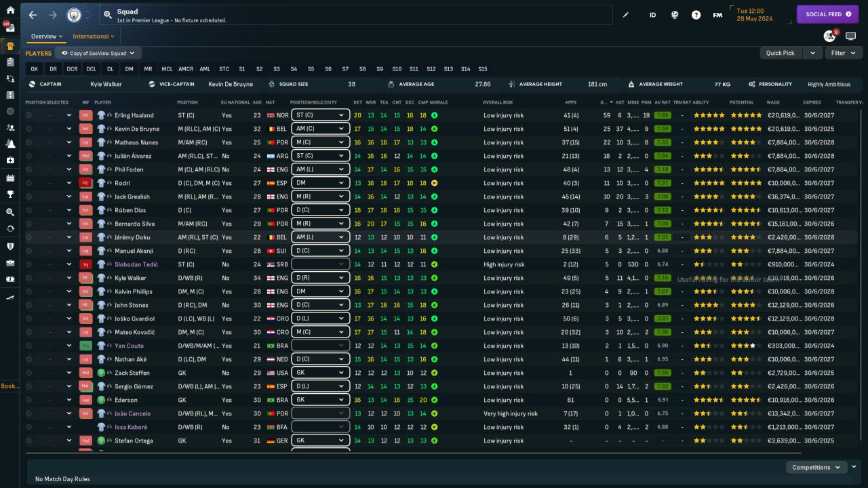Click the pencil edit icon in top bar
The width and height of the screenshot is (868, 488).
(x=626, y=15)
